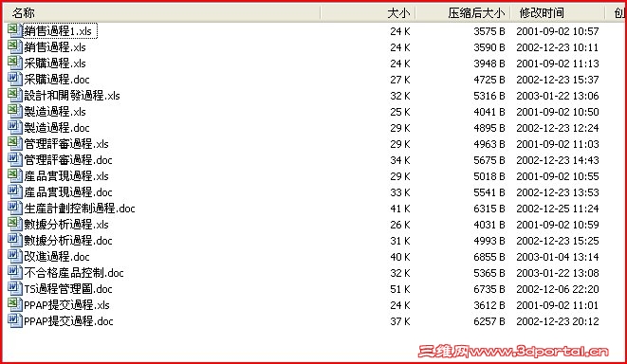Select modified time 2002-12-23 12:24

tap(558, 128)
